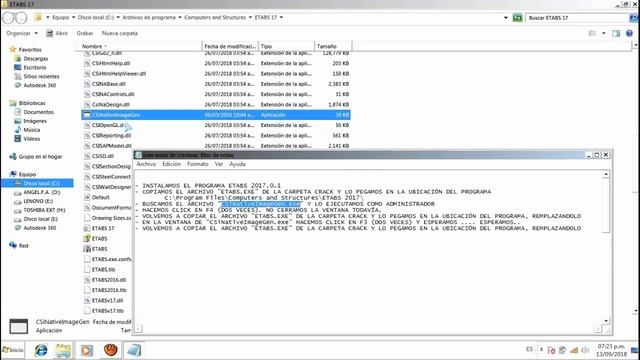Screen dimensions: 640x360
Task: Click the explorer back navigation arrow
Action: point(8,18)
